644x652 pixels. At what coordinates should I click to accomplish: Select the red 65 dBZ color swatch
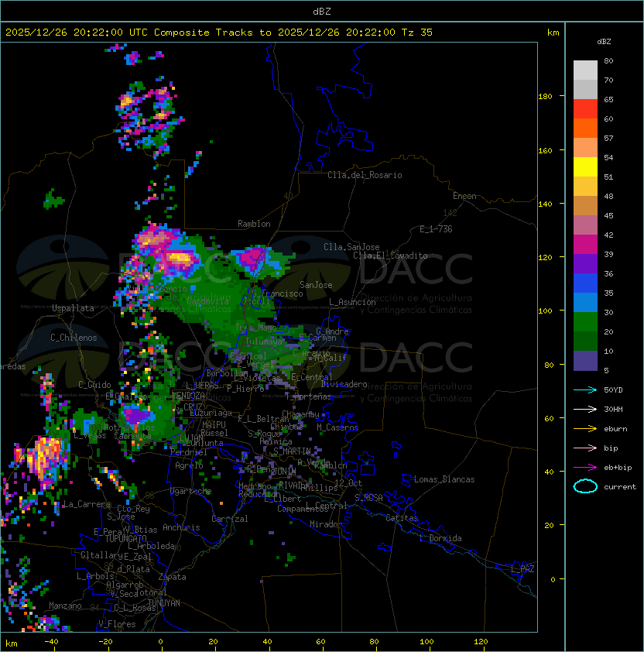pos(585,109)
